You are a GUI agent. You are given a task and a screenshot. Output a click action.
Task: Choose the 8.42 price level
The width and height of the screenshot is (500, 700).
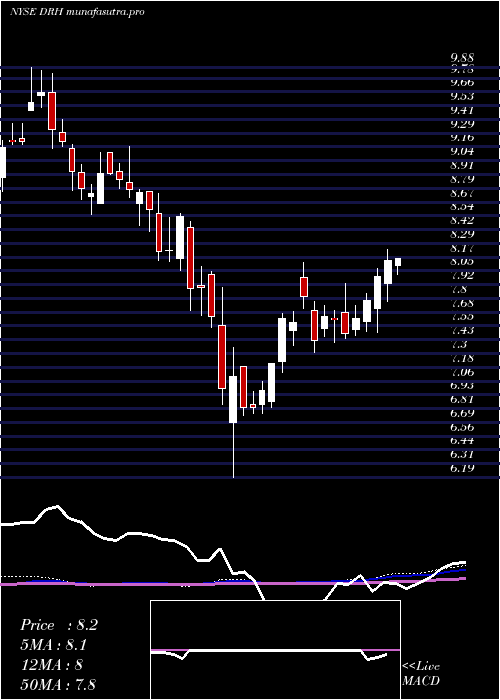coord(462,220)
